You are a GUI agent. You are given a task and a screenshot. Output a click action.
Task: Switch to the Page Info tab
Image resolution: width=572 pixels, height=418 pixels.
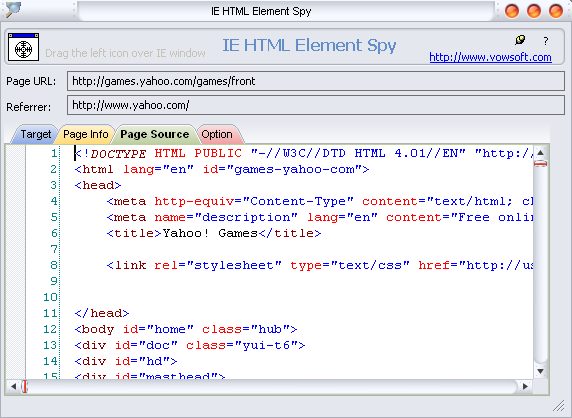click(86, 134)
